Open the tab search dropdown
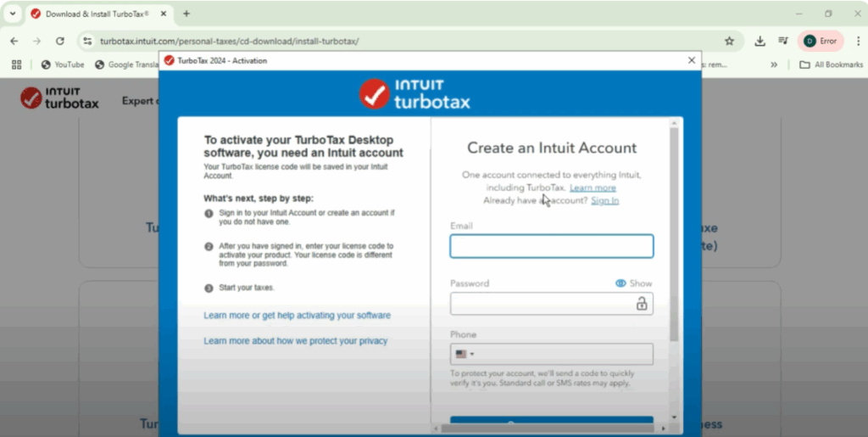Image resolution: width=868 pixels, height=437 pixels. tap(12, 14)
